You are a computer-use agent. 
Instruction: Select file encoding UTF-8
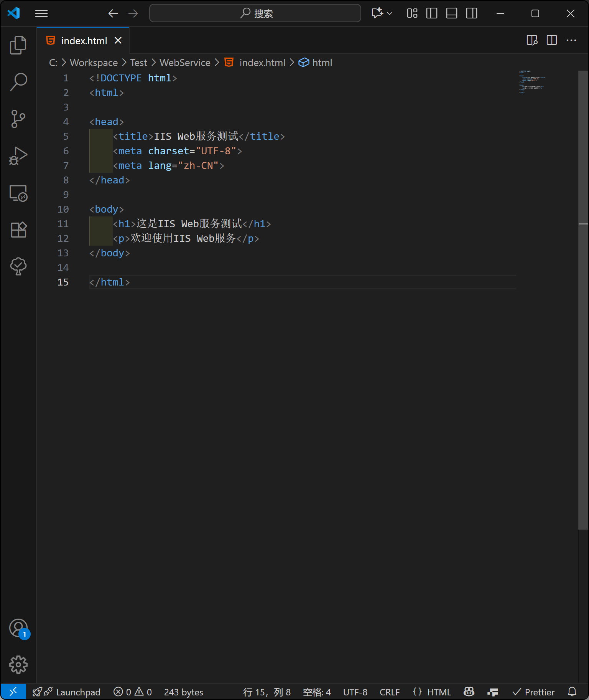pos(355,692)
